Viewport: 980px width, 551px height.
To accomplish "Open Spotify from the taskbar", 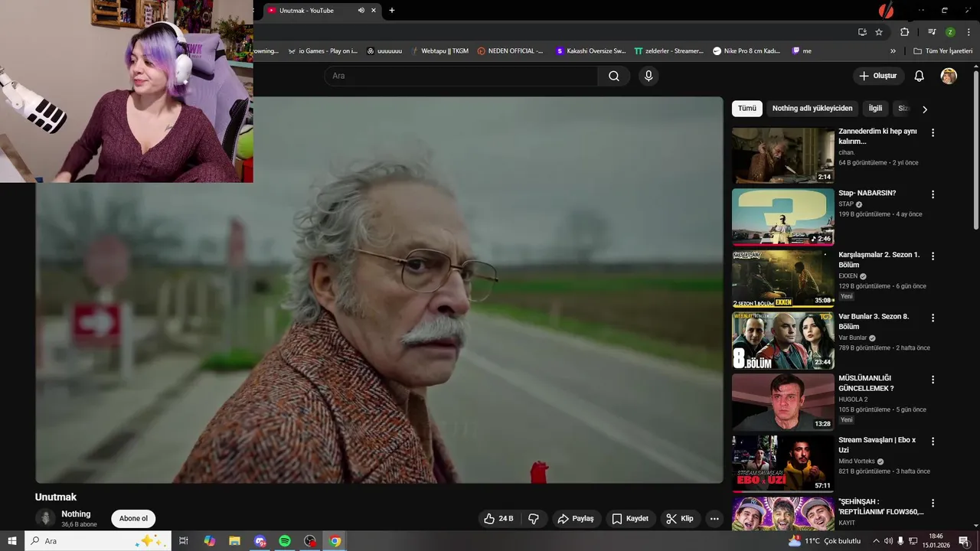I will (x=285, y=541).
